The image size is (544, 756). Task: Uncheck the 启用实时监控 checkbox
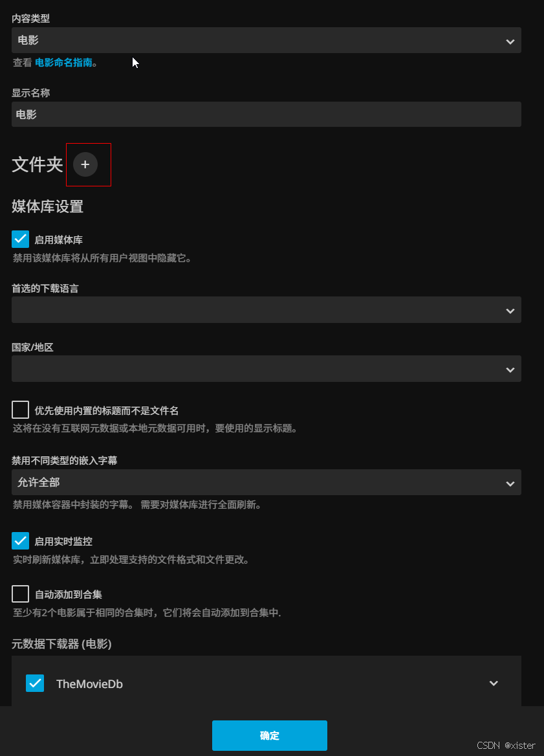[20, 541]
